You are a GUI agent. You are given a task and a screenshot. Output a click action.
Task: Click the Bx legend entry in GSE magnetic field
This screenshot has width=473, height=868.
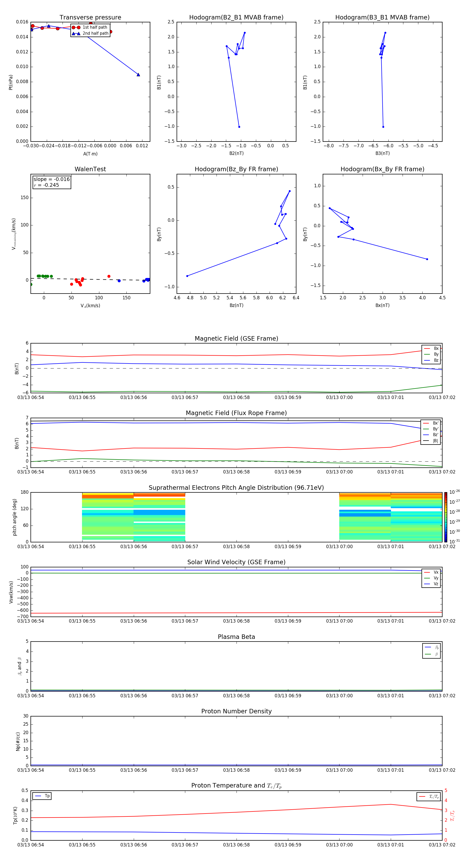tap(431, 349)
